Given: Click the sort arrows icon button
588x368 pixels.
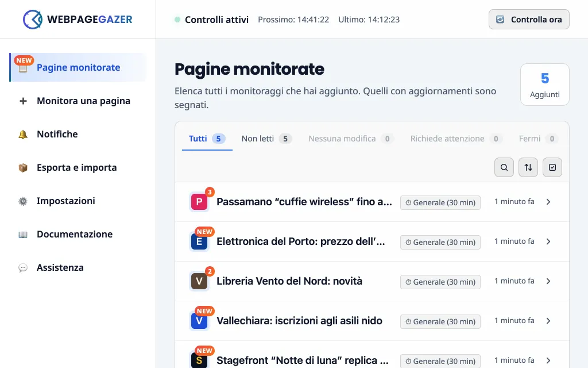Looking at the screenshot, I should (528, 167).
